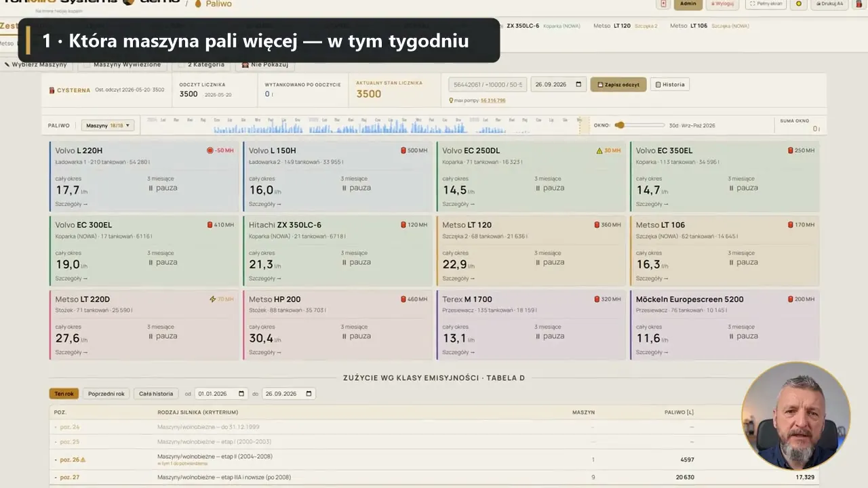Screen dimensions: 868x488
Task: Open the Paliwo breadcrumb tab
Action: coord(213,4)
